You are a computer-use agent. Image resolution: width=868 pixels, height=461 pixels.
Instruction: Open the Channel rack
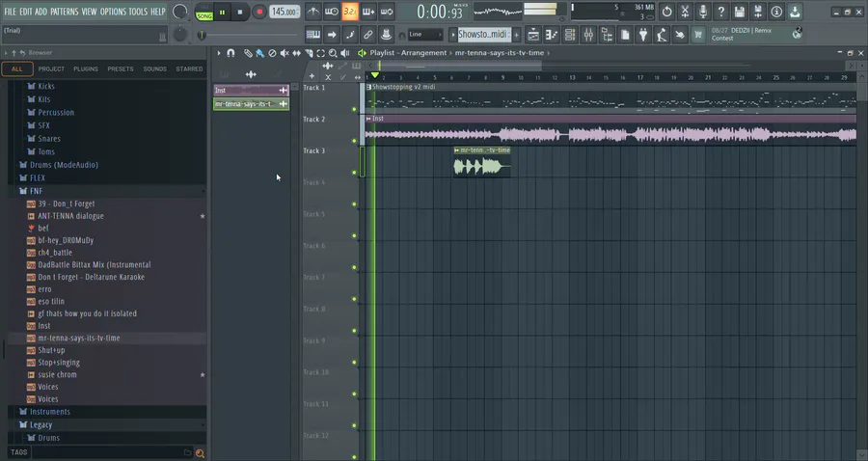coord(570,35)
